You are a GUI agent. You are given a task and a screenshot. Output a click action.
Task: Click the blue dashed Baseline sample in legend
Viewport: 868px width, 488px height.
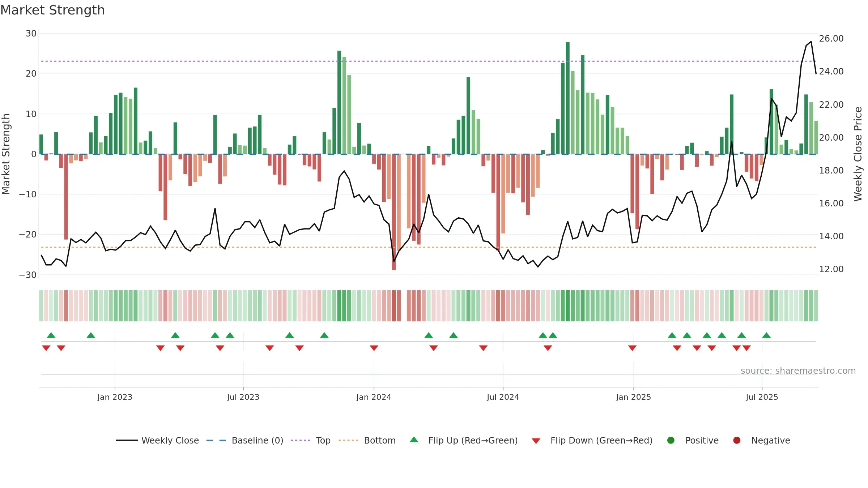(216, 440)
